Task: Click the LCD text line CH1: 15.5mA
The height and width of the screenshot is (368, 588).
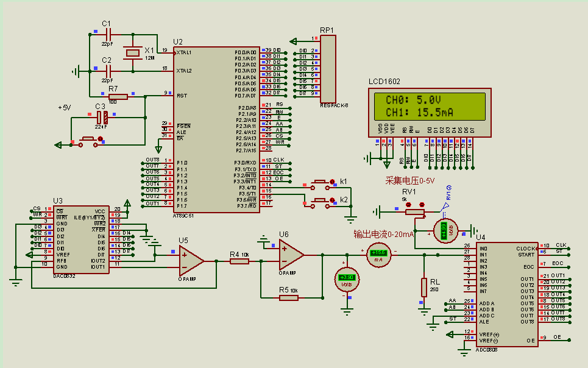Action: 420,112
